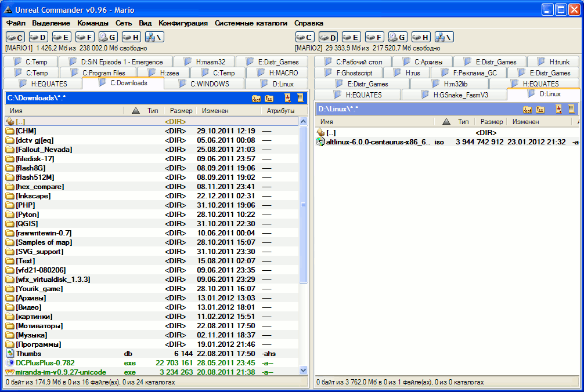Go to root directory in left panel

(x=256, y=98)
